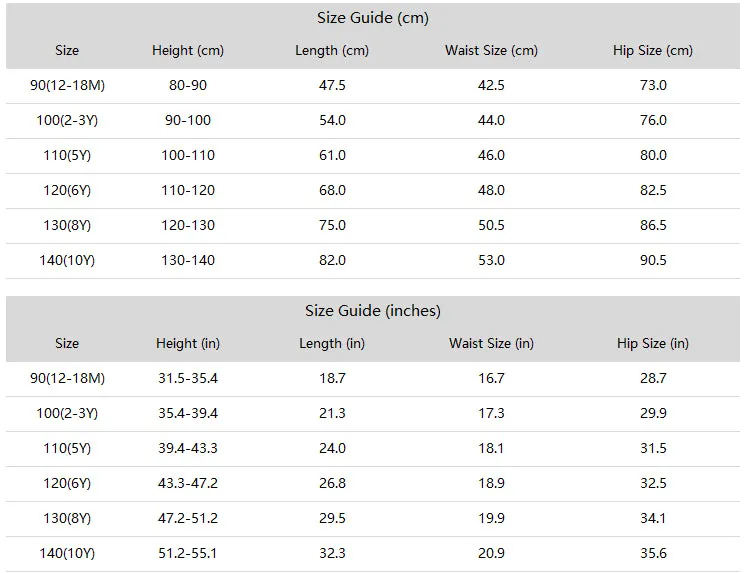Screen dimensions: 750x573
Task: Select the Height (cm) column header
Action: (188, 51)
